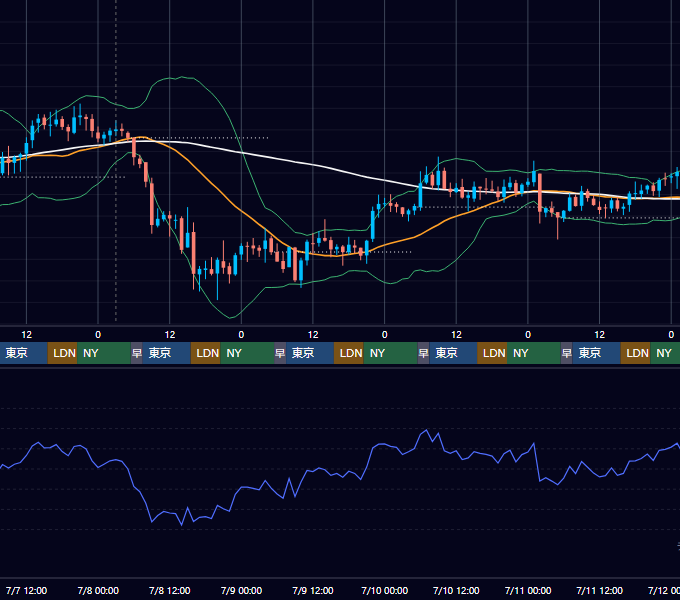
Task: Select the LDN session block for 7/10
Action: click(x=492, y=353)
